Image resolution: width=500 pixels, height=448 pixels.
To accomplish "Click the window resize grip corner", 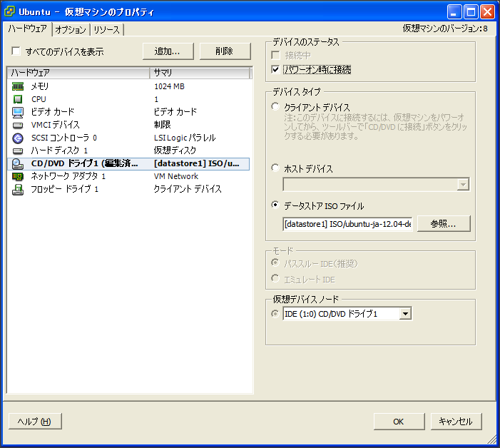I will click(x=492, y=439).
